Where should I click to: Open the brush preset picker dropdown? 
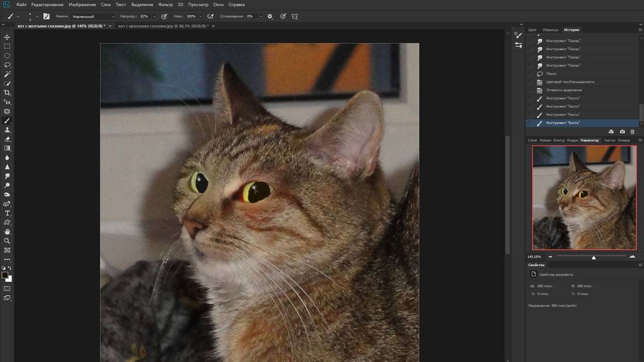37,16
